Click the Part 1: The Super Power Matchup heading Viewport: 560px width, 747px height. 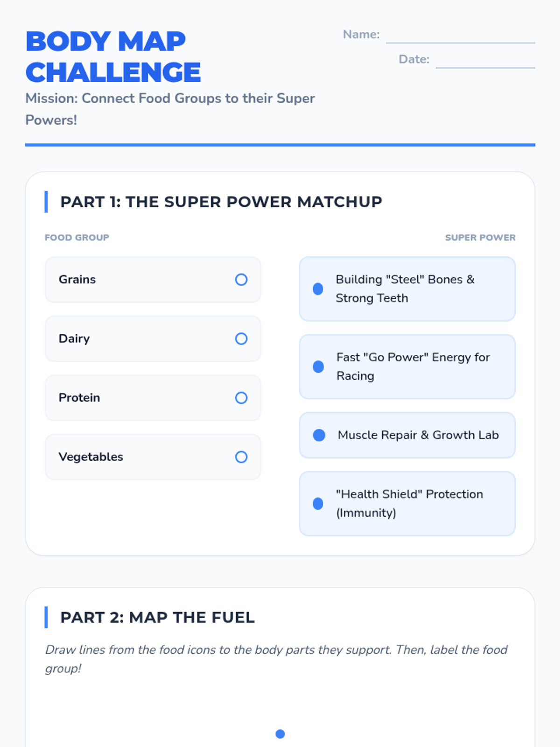coord(221,202)
